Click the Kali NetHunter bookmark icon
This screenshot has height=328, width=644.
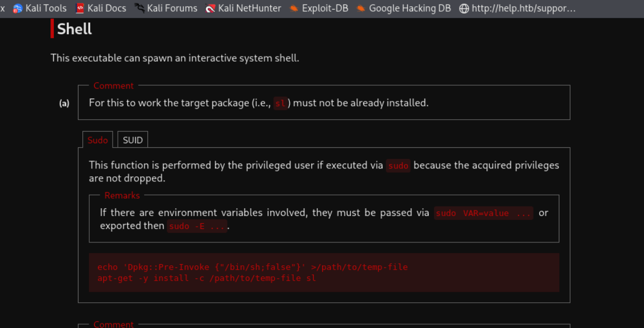pos(210,8)
